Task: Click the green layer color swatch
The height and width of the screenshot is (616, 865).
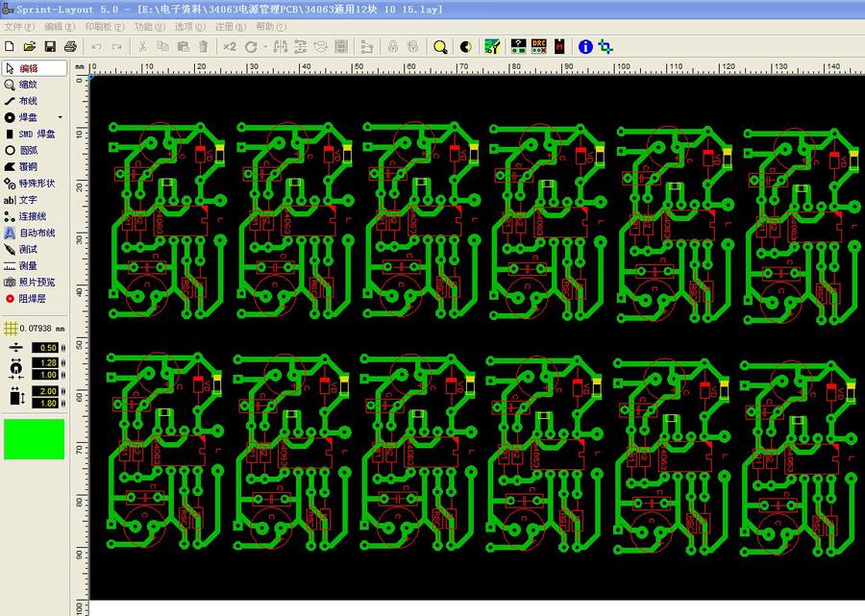Action: (35, 438)
